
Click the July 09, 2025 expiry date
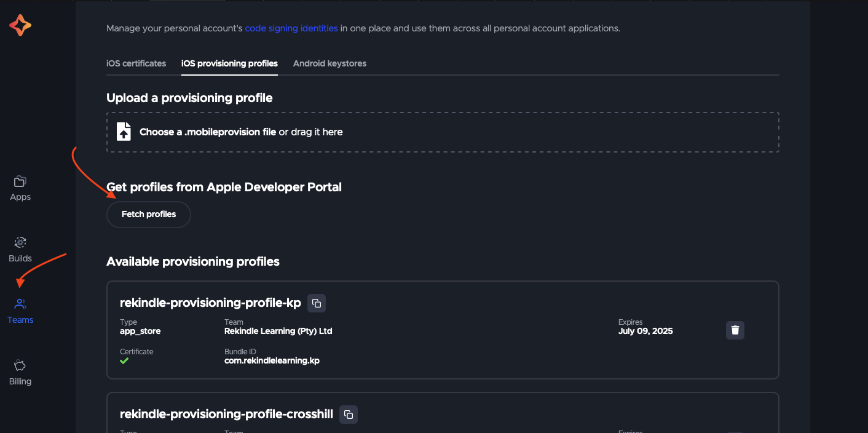click(x=645, y=330)
